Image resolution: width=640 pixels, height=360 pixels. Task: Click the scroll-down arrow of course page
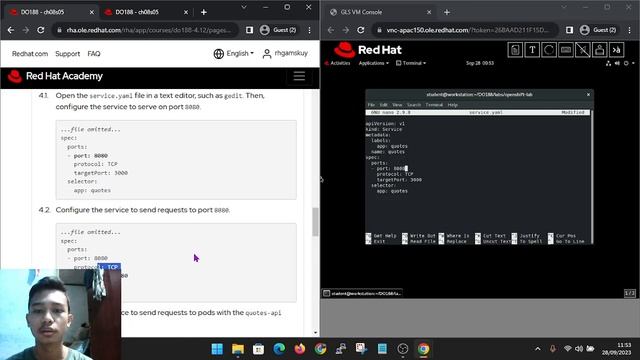point(316,333)
